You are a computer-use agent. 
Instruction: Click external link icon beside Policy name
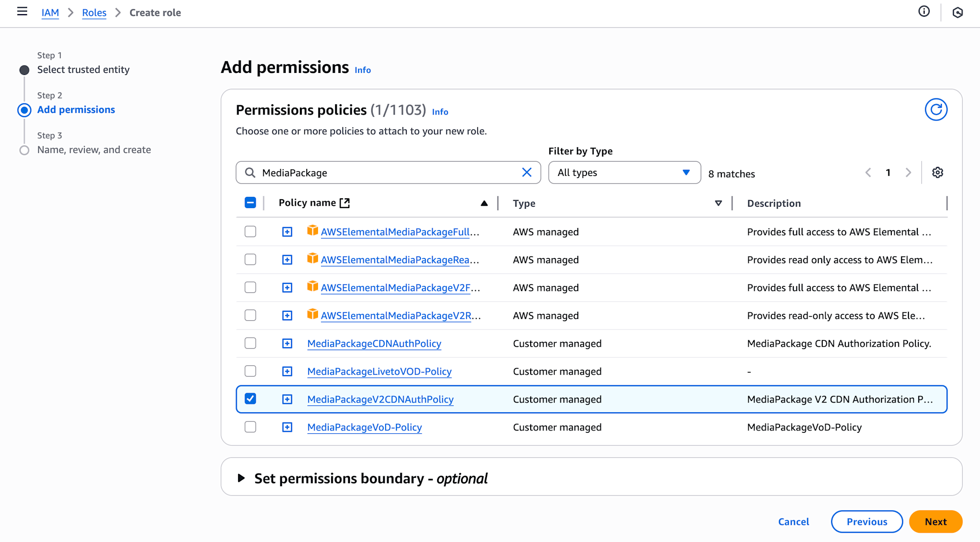(345, 203)
